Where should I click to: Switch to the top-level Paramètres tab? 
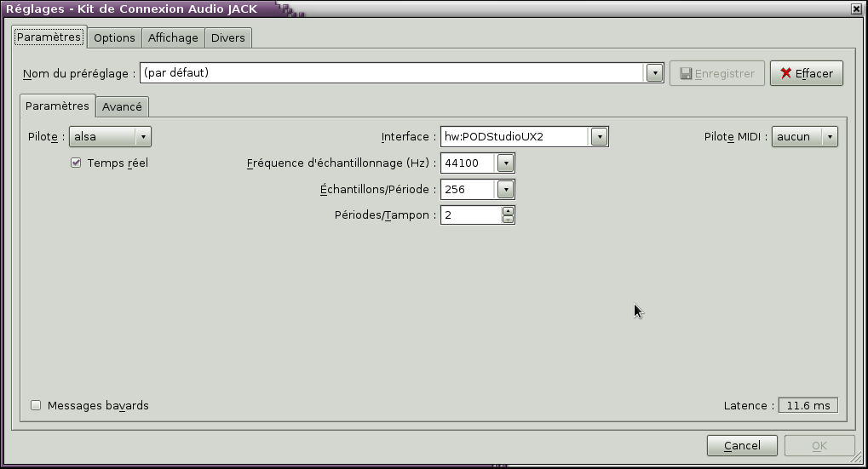click(x=49, y=37)
